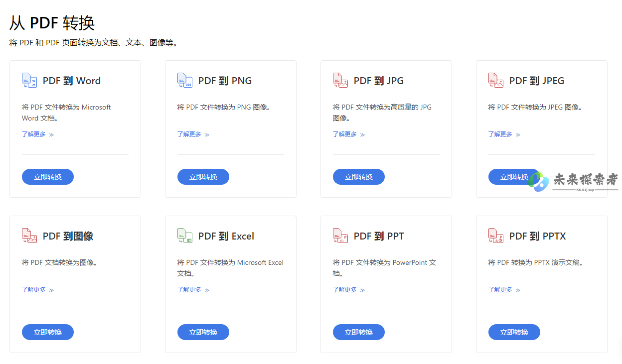Screen dimensions: 622x364
Task: Start conversion in the PDF 到 PNG card
Action: pos(203,177)
